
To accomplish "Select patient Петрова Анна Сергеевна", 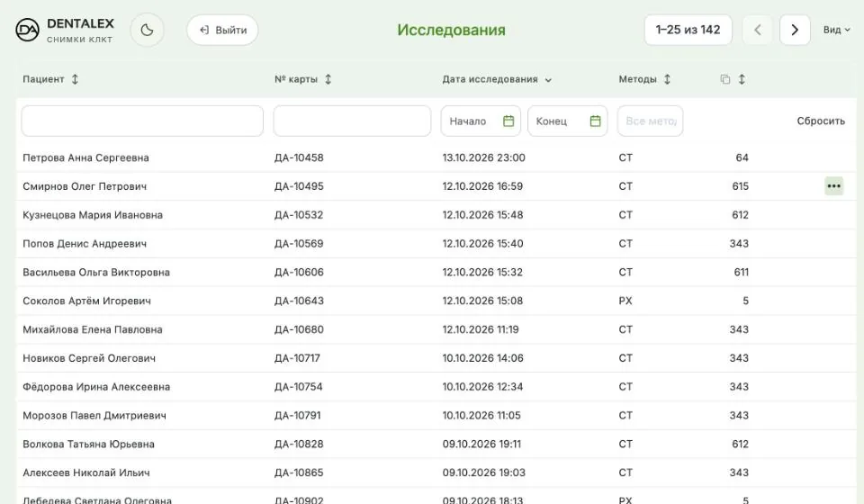I will [85, 157].
